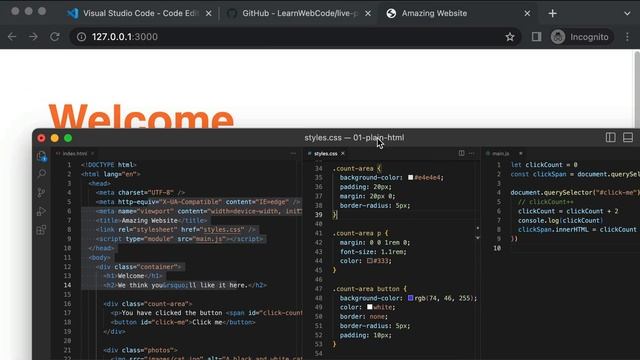Focus the address bar showing 127.0.0.1:3000
640x360 pixels.
[295, 37]
